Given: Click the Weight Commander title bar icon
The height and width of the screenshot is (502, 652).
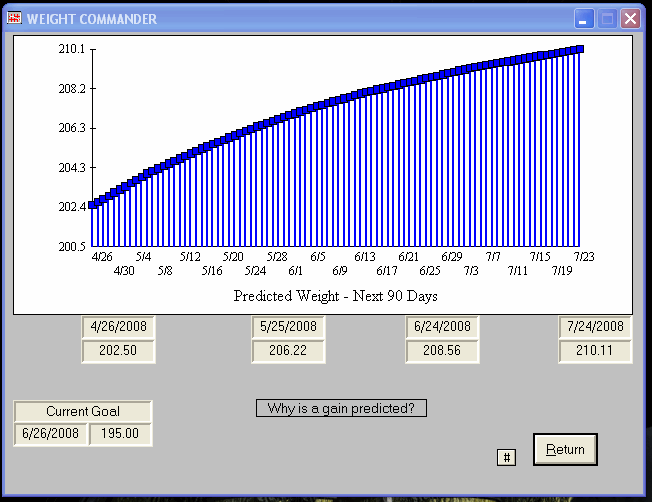Looking at the screenshot, I should coord(14,19).
